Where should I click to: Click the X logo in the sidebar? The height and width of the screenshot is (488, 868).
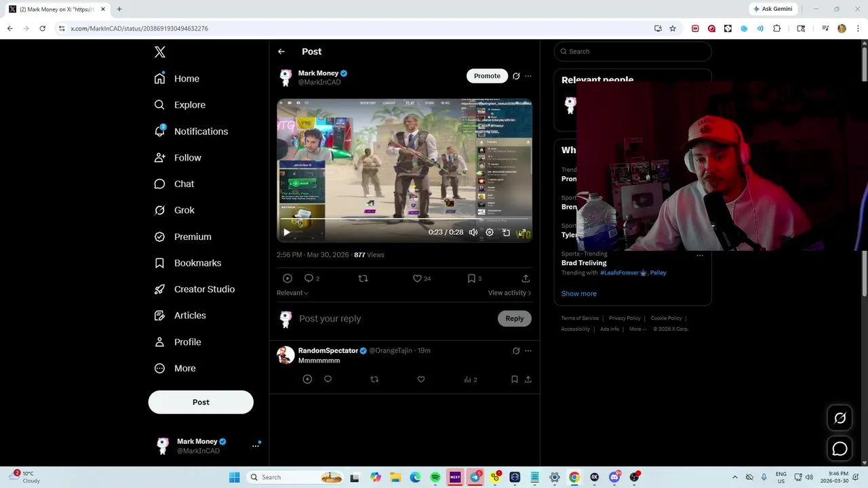click(x=160, y=52)
